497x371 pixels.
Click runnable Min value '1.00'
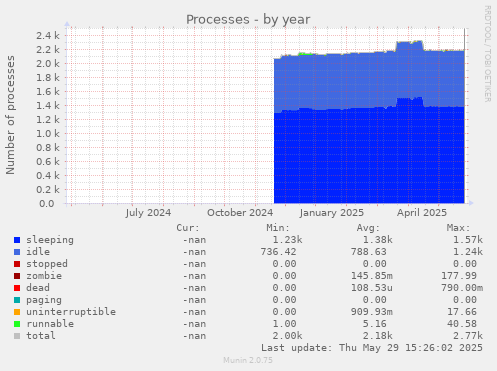coord(284,324)
